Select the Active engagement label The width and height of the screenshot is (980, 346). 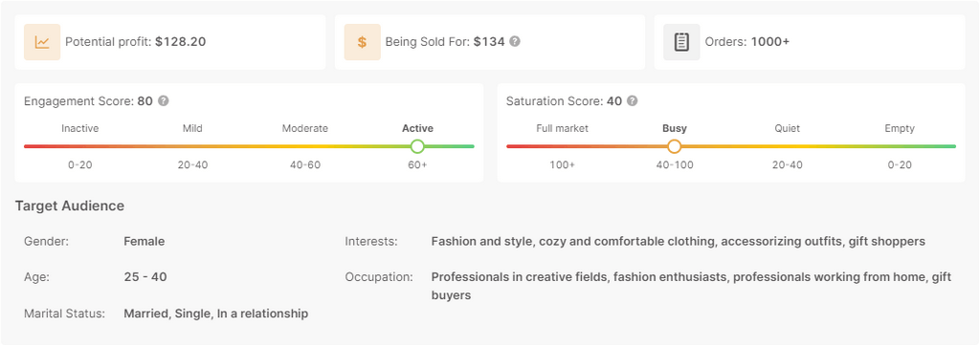(x=417, y=129)
